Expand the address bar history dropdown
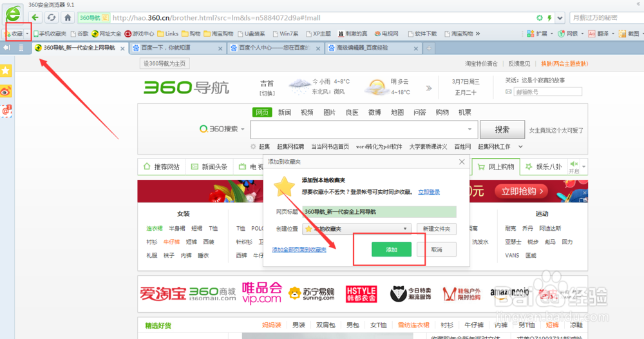This screenshot has height=339, width=644. coord(560,17)
